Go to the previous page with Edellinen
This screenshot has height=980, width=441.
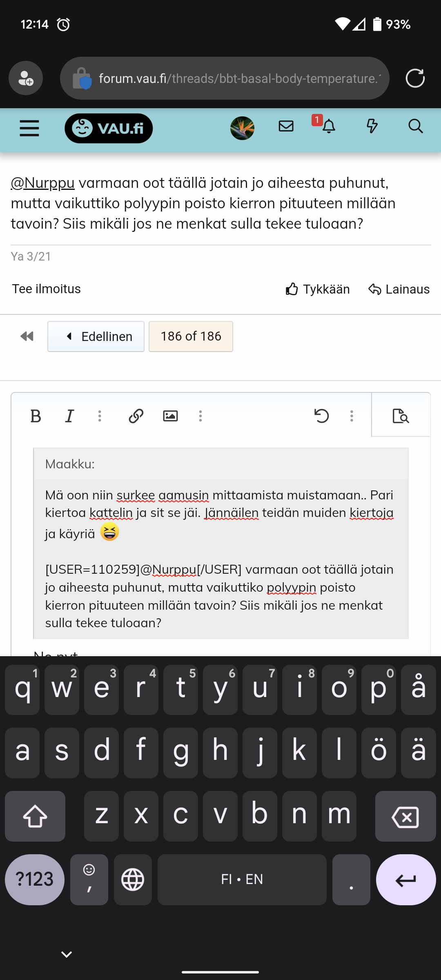[96, 336]
